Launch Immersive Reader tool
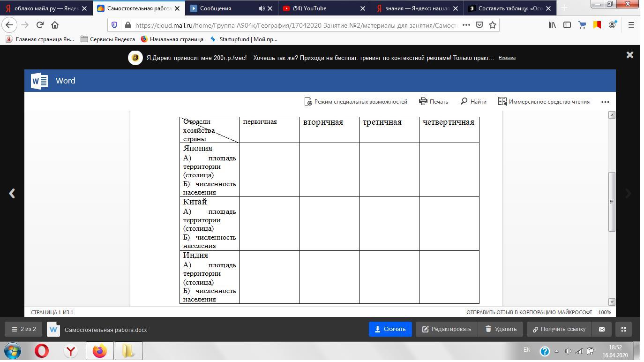This screenshot has width=644, height=362. point(544,101)
